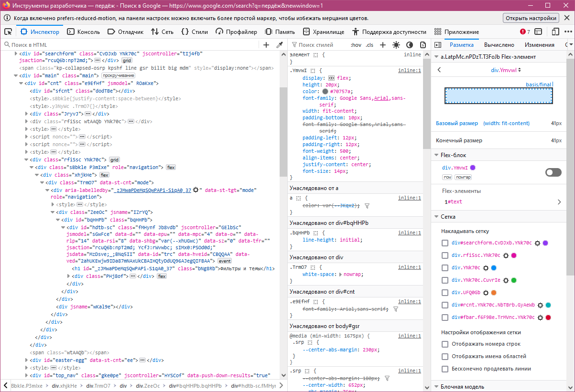
Task: Click filter funnel next to font-family Arial in .e9EfHf
Action: tap(396, 309)
